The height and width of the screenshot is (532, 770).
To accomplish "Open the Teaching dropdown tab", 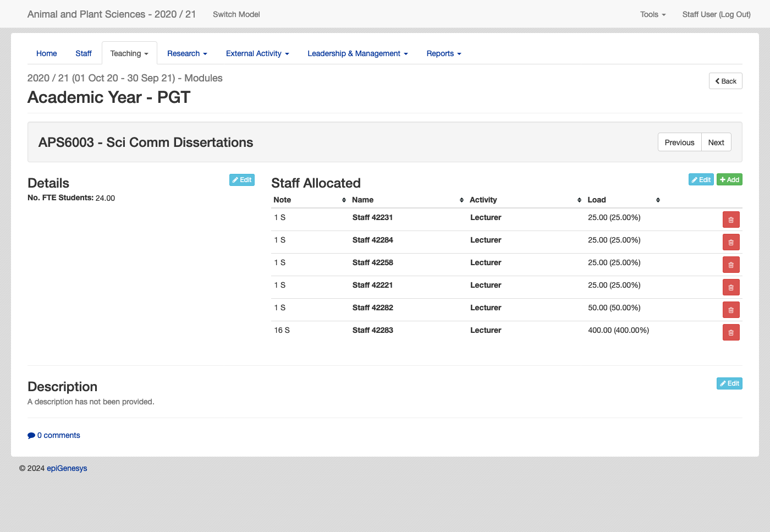I will tap(129, 53).
